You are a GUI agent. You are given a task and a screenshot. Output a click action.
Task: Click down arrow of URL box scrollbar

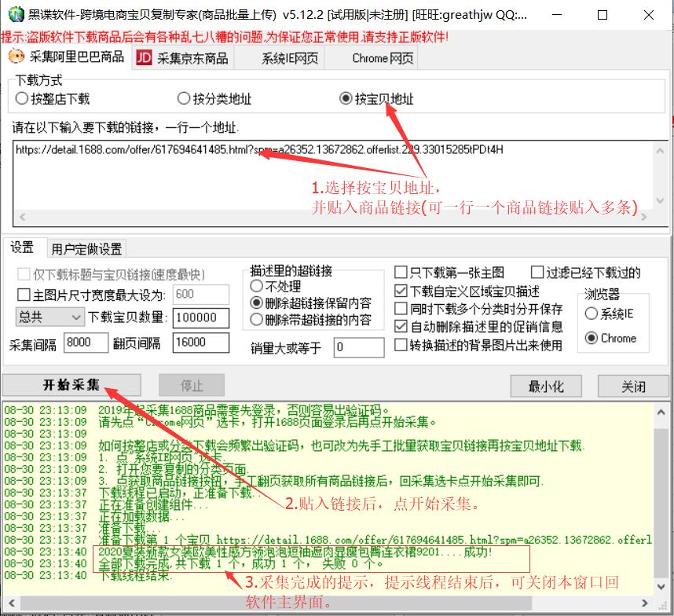click(660, 200)
